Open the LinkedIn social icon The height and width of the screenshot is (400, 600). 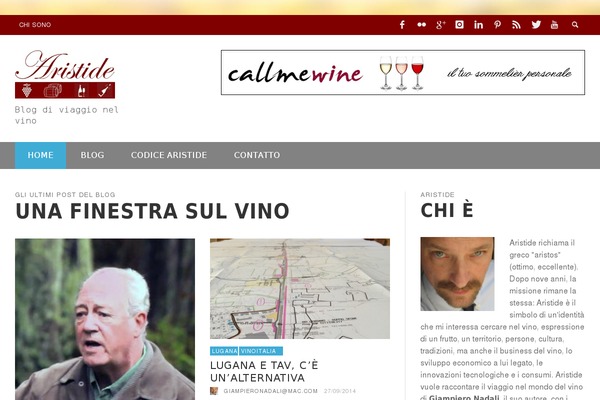point(478,25)
